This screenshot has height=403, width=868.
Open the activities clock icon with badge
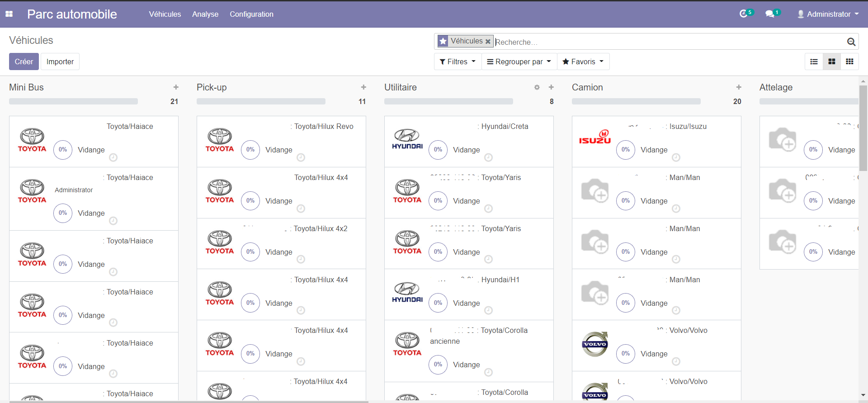(744, 14)
